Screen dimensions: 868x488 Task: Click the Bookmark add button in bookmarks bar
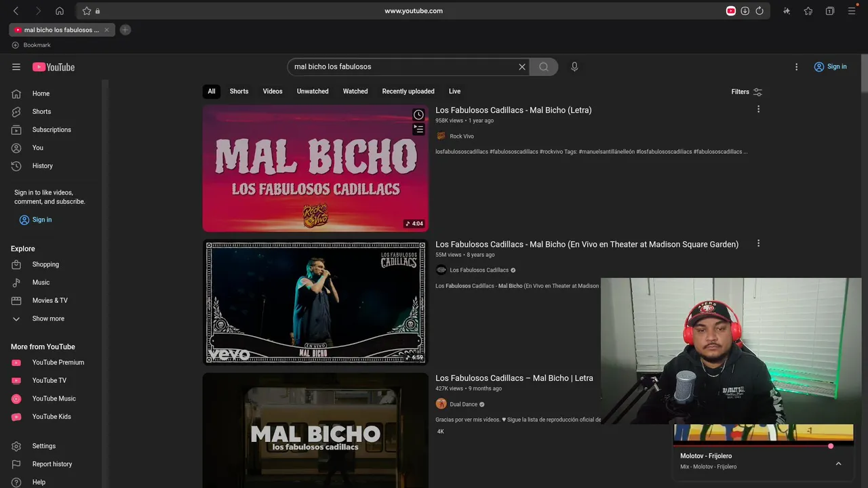(x=31, y=45)
